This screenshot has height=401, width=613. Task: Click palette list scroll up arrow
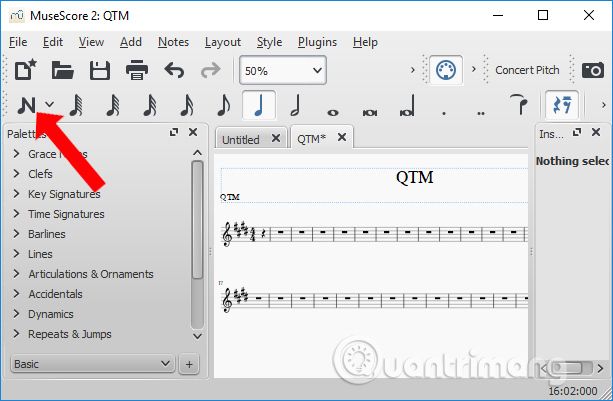[197, 153]
